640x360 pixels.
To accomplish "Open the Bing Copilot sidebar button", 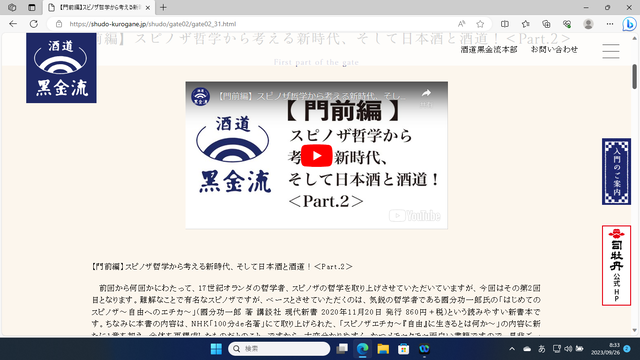I will click(x=630, y=24).
